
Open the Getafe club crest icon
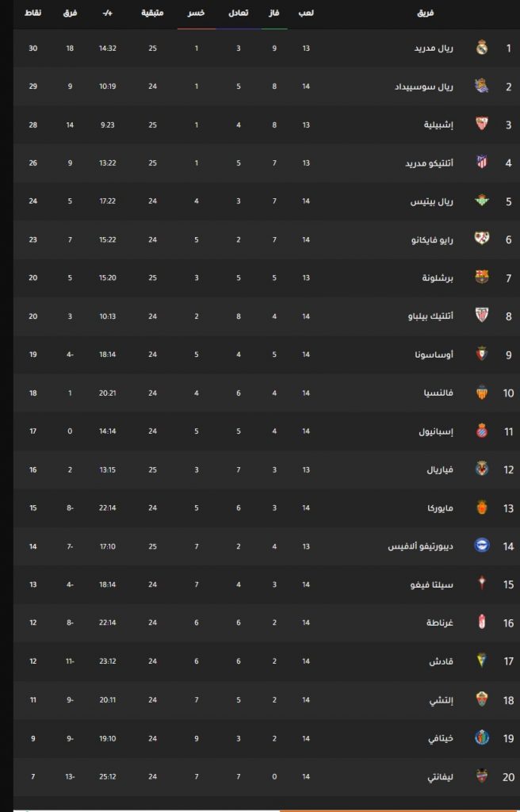coord(482,737)
